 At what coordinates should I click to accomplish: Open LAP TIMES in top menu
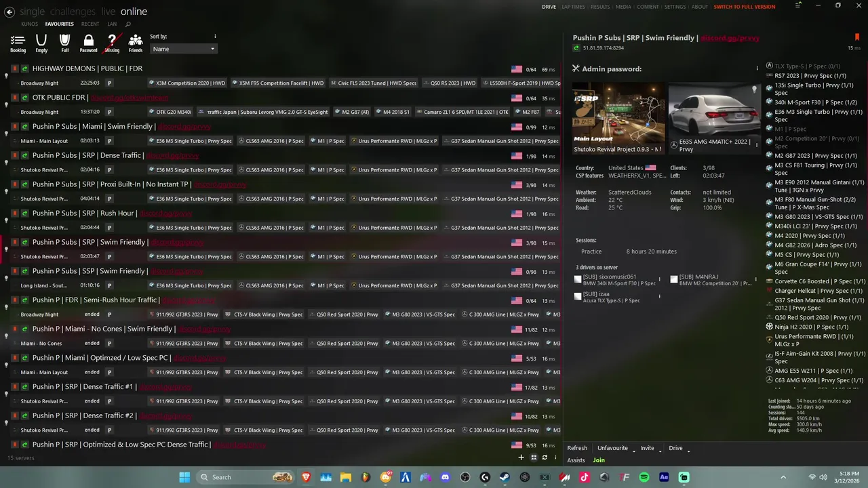click(x=573, y=7)
